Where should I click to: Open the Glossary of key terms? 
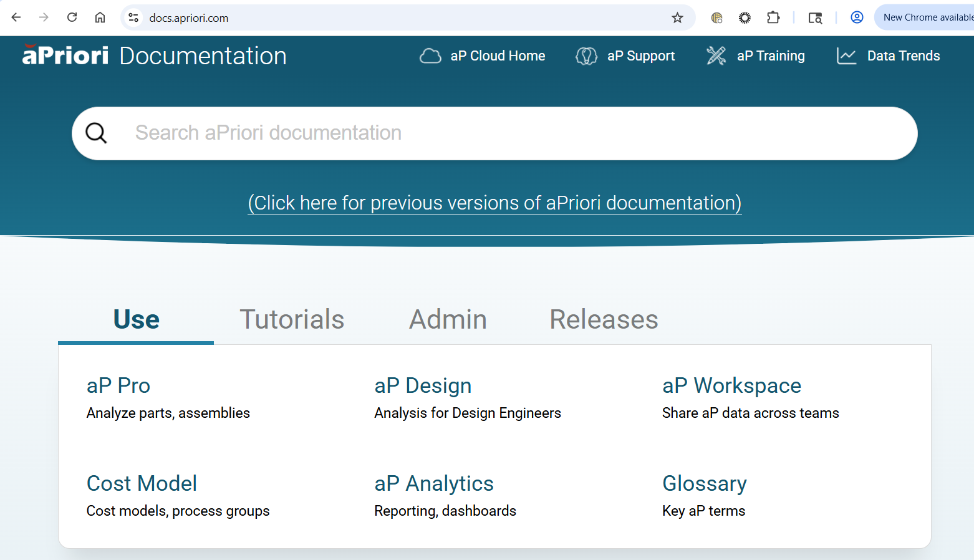click(704, 483)
